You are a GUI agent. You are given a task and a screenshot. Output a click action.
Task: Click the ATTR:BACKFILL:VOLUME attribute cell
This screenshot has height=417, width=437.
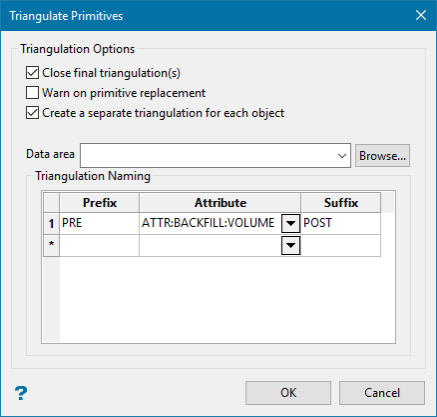point(211,223)
